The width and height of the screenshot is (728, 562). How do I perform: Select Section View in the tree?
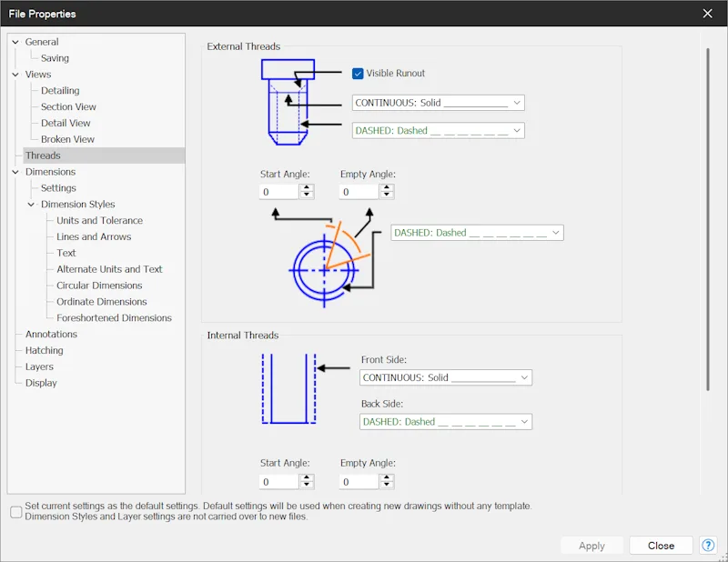pos(68,106)
